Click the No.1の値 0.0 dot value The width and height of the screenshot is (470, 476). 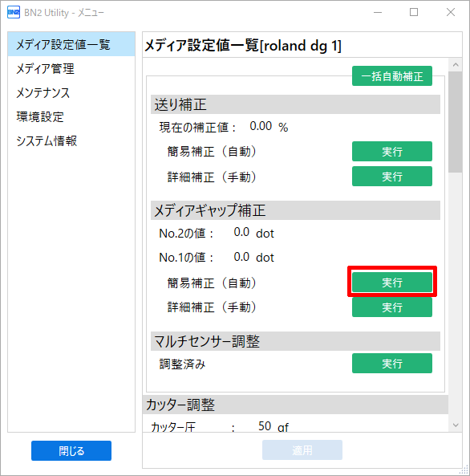pos(254,257)
